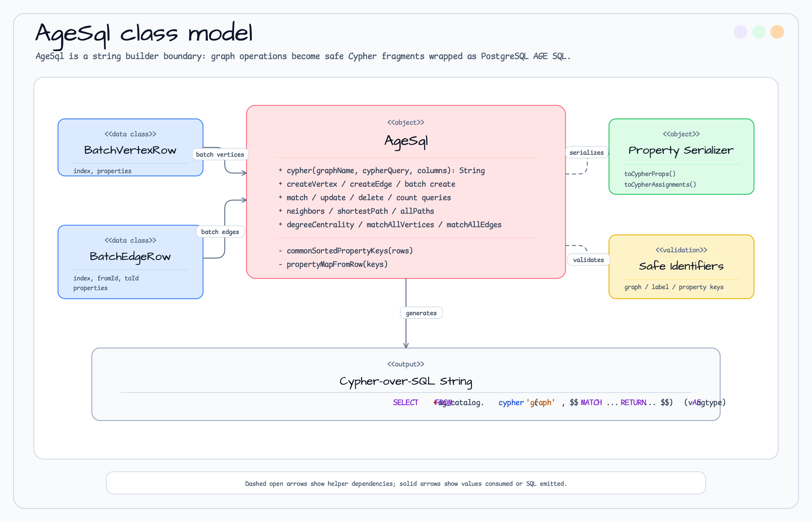Click the propertyMapFromRow(keys) private method
The width and height of the screenshot is (812, 522).
pos(333,264)
